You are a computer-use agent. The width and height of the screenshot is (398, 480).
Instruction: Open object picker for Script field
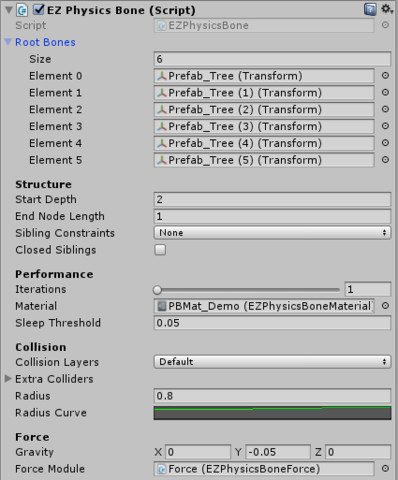click(385, 25)
